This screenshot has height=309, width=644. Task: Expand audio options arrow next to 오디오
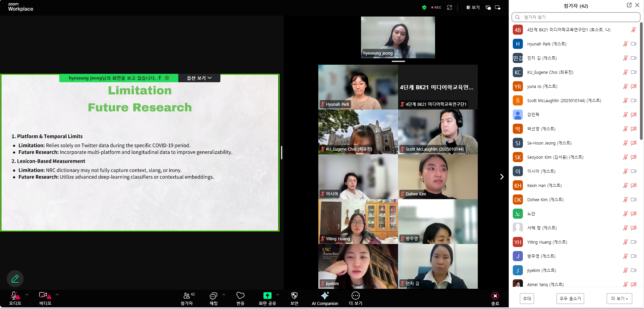pyautogui.click(x=27, y=295)
